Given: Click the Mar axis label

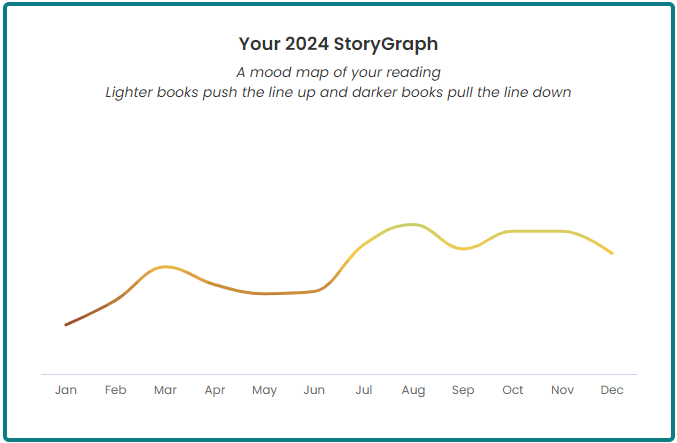Looking at the screenshot, I should [x=165, y=390].
